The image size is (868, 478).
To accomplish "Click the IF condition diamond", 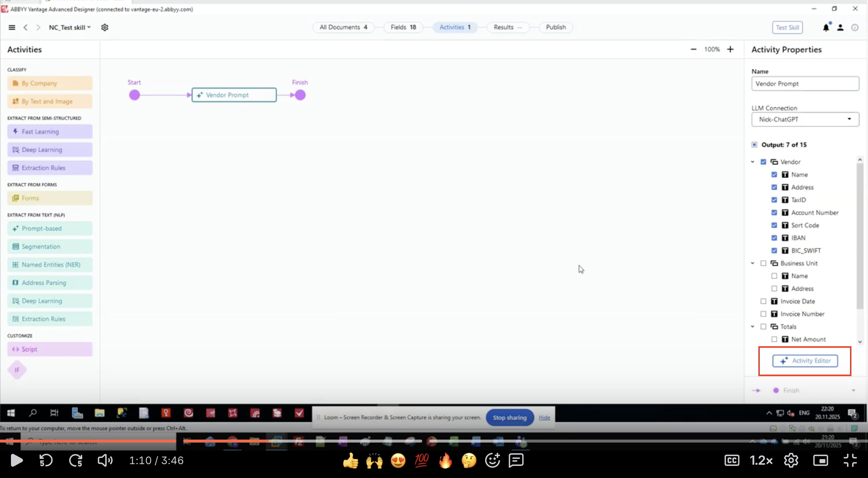I will click(17, 370).
